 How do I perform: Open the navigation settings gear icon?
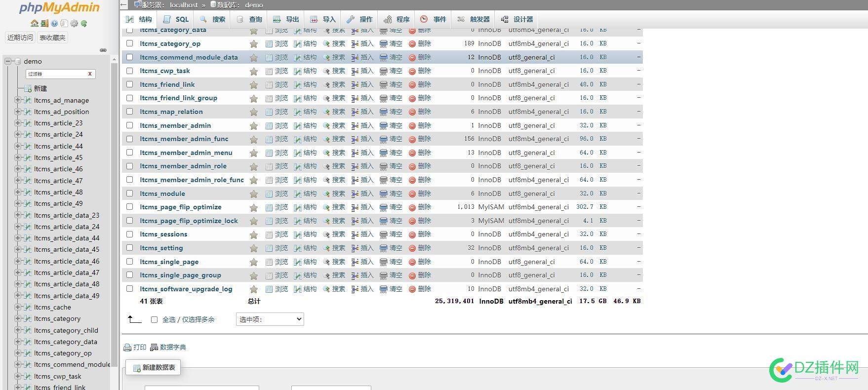74,23
